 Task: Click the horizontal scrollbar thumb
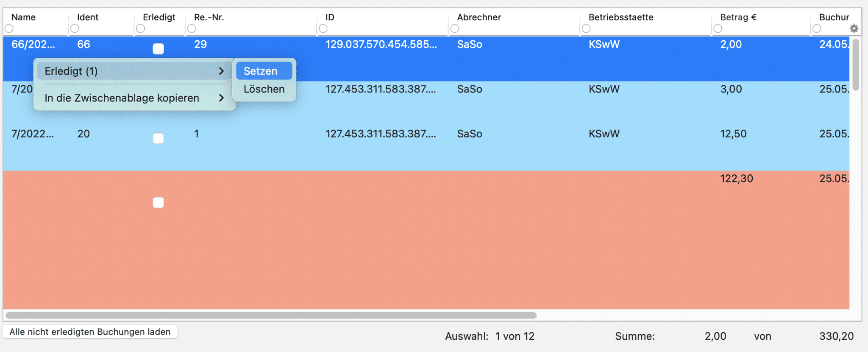tap(271, 316)
